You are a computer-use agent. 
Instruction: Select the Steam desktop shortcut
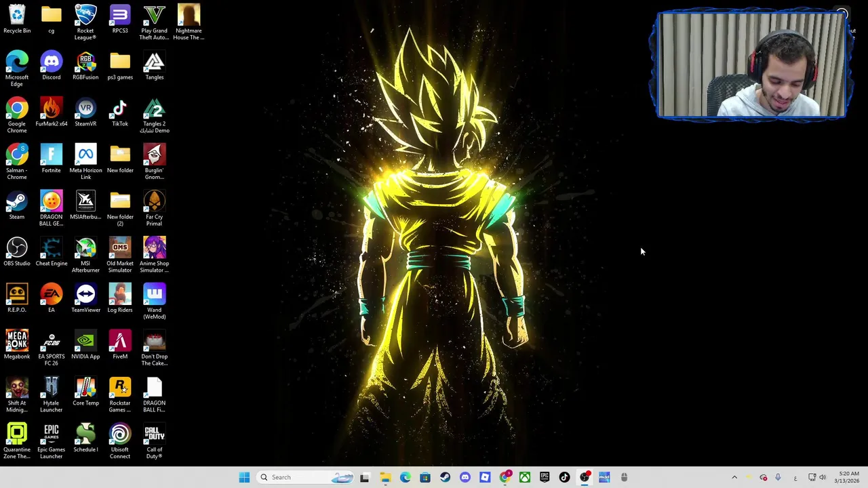click(17, 205)
